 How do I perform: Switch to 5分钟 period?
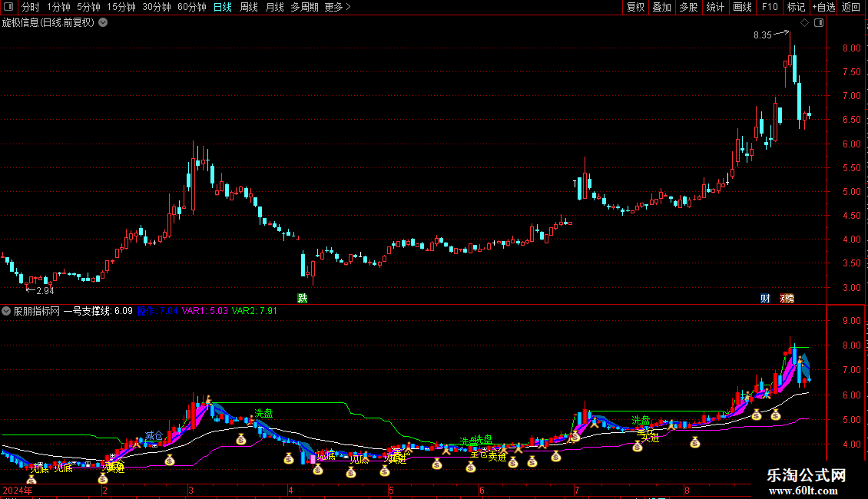(88, 7)
